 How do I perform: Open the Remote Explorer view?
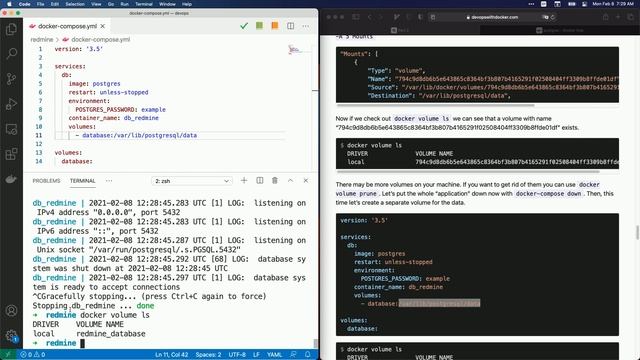pyautogui.click(x=11, y=129)
